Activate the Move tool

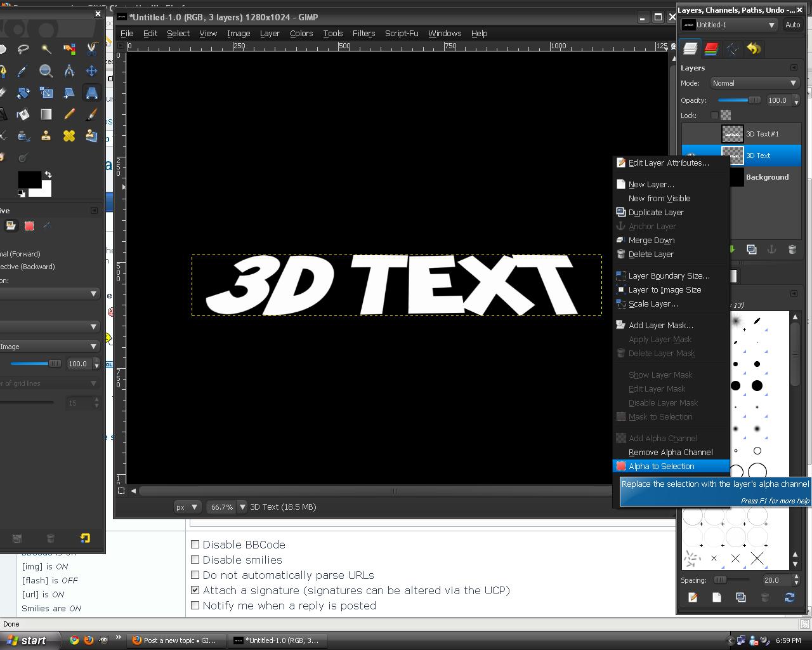point(91,71)
